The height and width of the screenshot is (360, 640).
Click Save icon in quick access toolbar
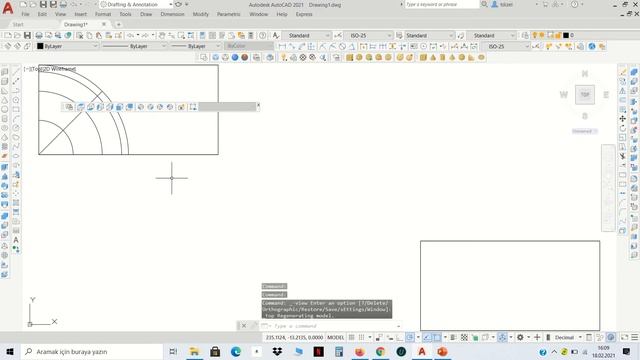[x=43, y=4]
